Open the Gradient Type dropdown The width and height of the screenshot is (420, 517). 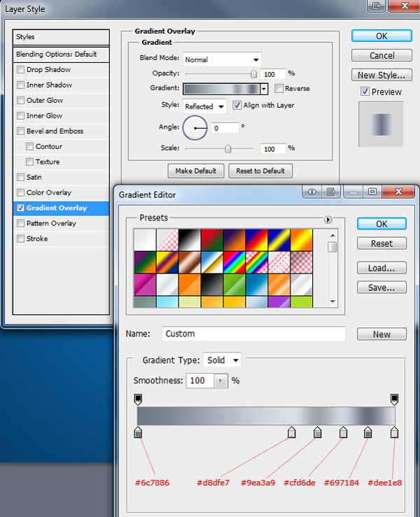point(222,360)
